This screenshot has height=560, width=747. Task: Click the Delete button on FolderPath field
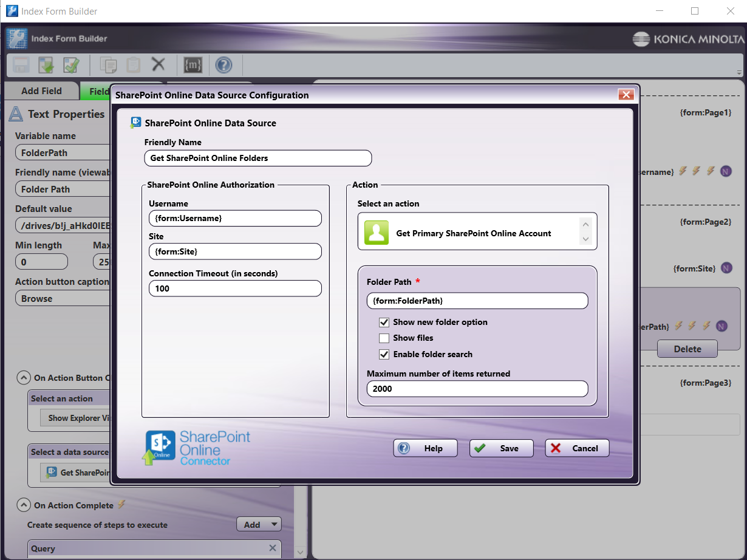(x=687, y=349)
